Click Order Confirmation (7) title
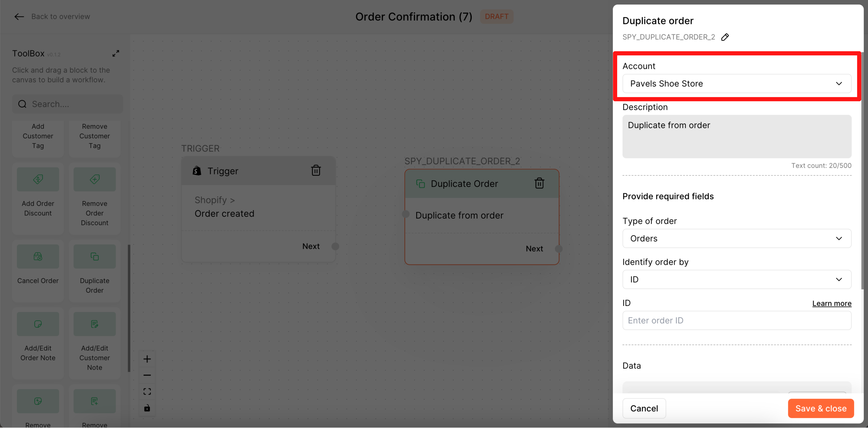 click(x=414, y=17)
